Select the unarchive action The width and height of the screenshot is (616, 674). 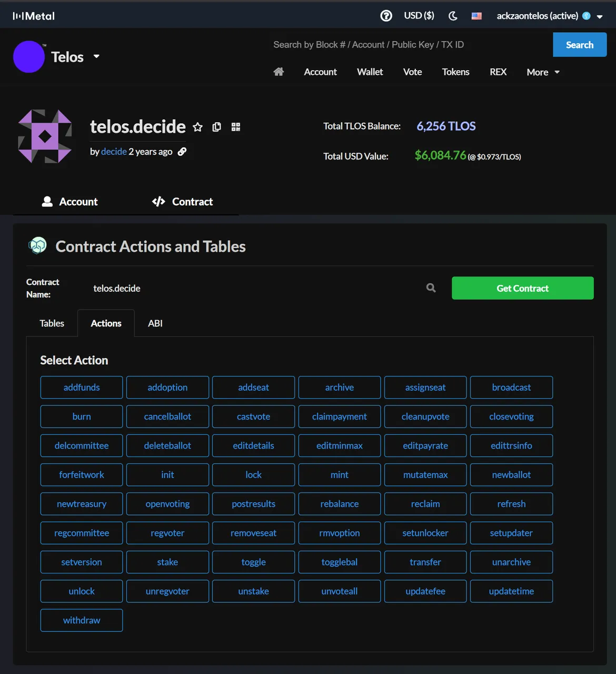pyautogui.click(x=511, y=562)
